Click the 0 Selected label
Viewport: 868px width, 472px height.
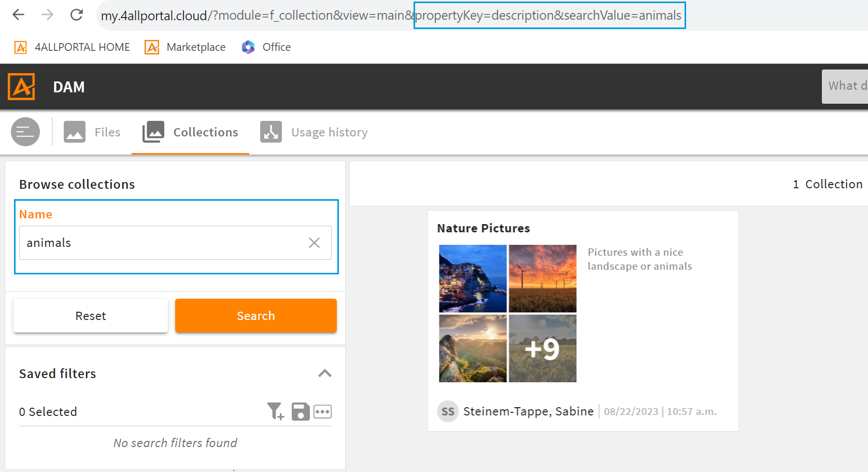coord(48,412)
